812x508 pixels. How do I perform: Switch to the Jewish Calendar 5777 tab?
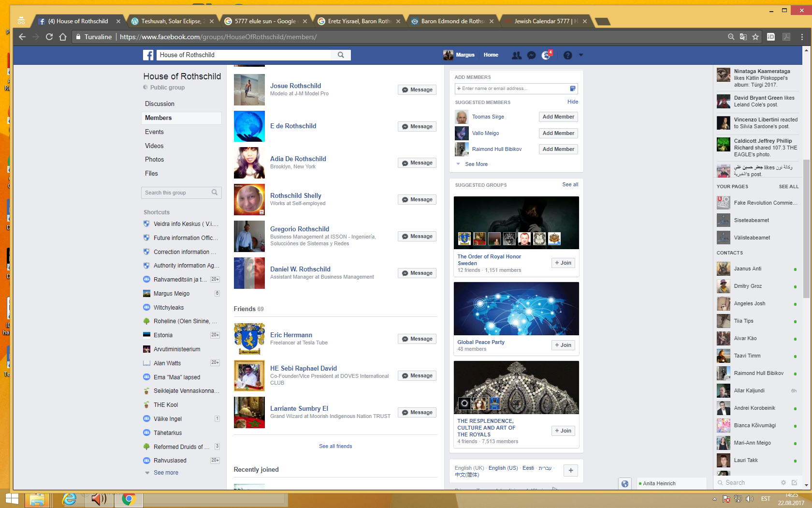point(545,21)
